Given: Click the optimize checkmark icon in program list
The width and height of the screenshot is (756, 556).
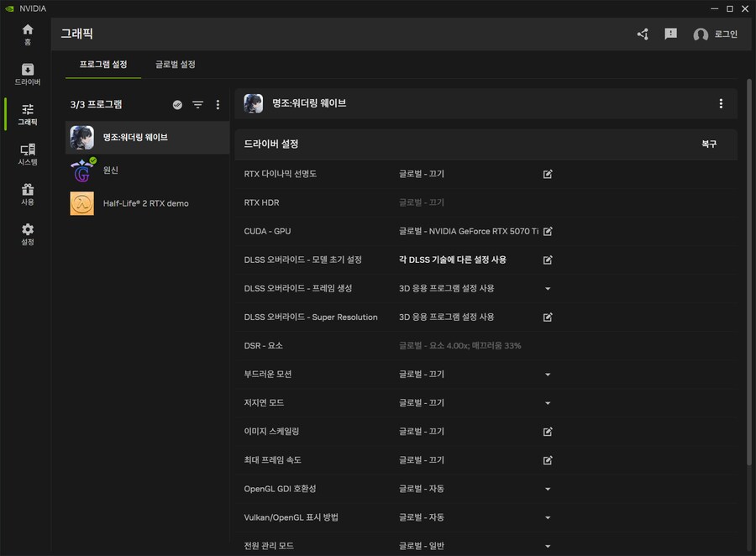Looking at the screenshot, I should point(177,105).
